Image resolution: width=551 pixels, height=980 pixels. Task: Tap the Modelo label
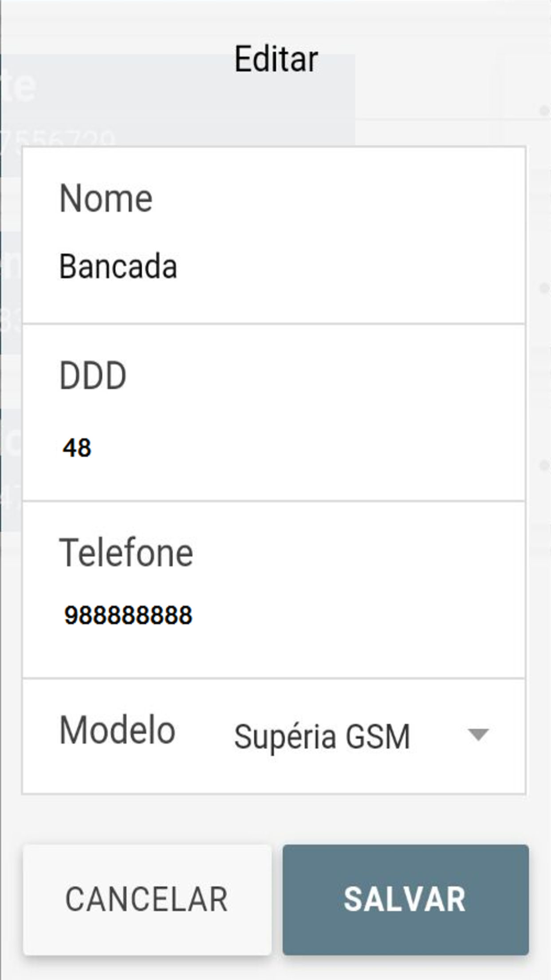click(x=117, y=731)
